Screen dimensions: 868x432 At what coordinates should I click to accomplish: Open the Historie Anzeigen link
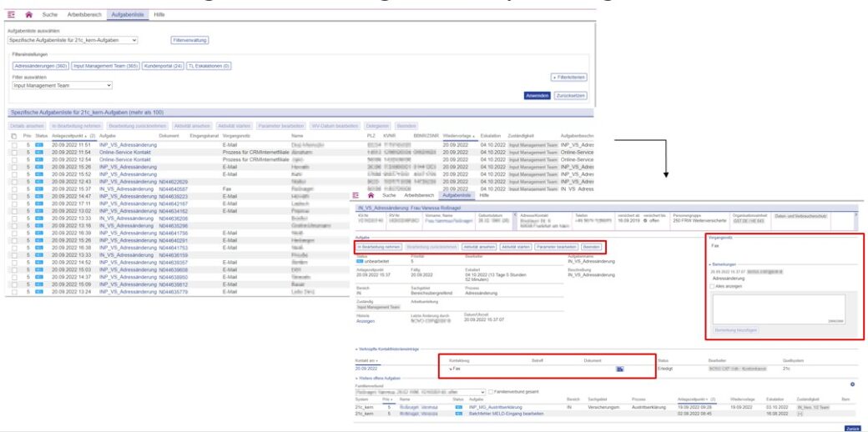(x=366, y=321)
